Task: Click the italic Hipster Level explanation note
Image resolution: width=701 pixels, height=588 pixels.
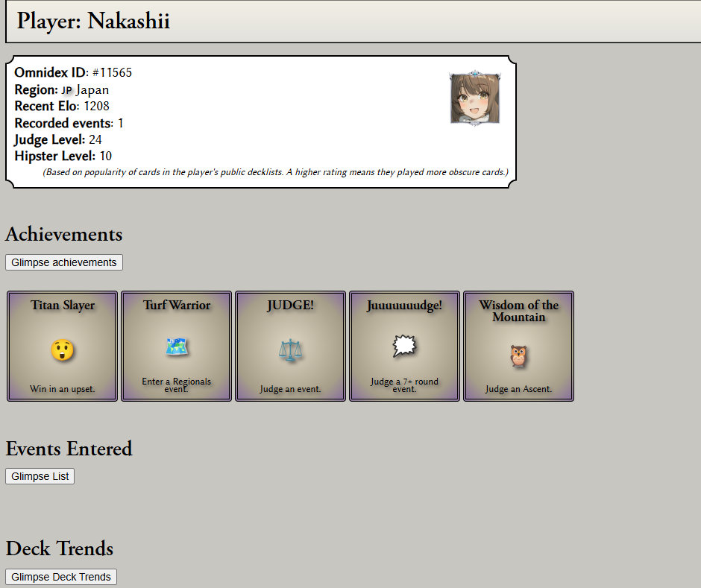Action: pos(275,172)
